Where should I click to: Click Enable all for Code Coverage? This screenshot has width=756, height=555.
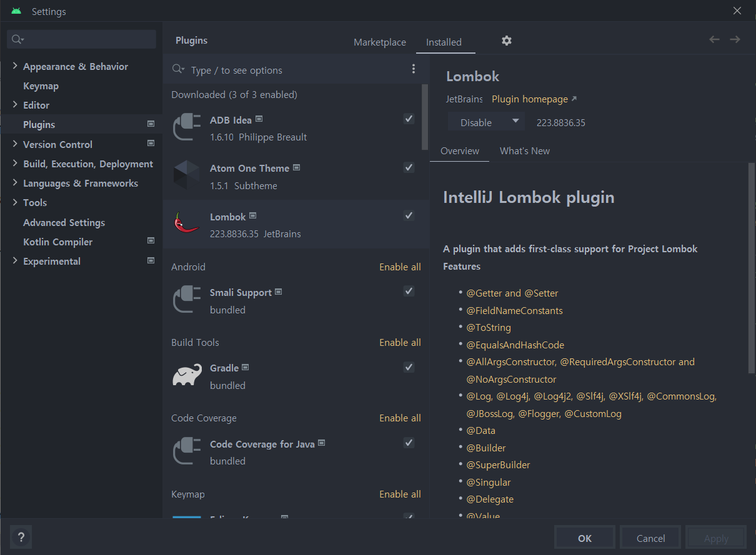(x=400, y=418)
